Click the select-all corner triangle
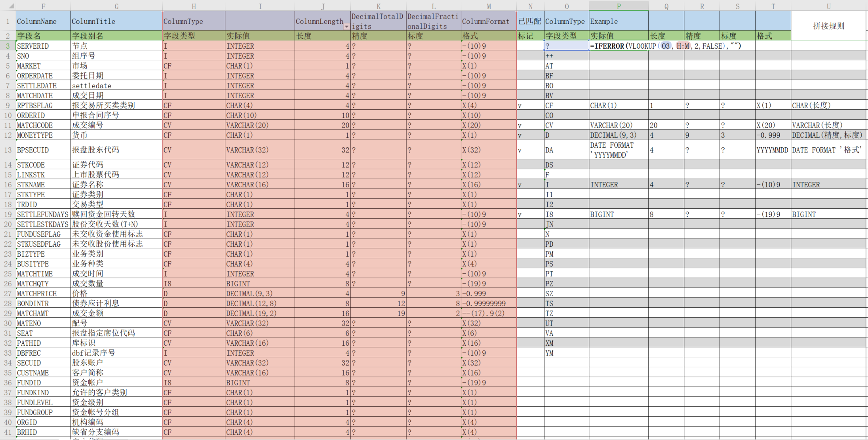The image size is (868, 440). tap(11, 6)
